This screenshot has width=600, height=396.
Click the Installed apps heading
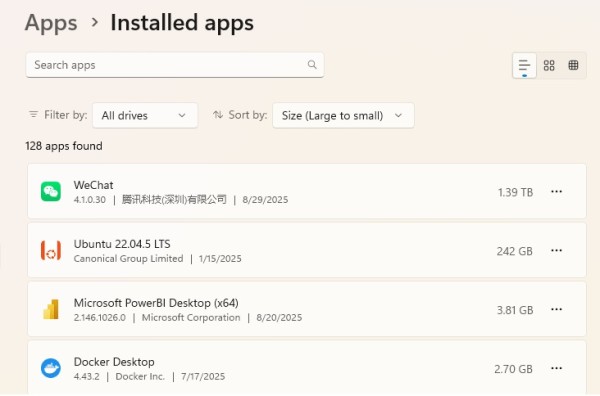click(x=182, y=23)
